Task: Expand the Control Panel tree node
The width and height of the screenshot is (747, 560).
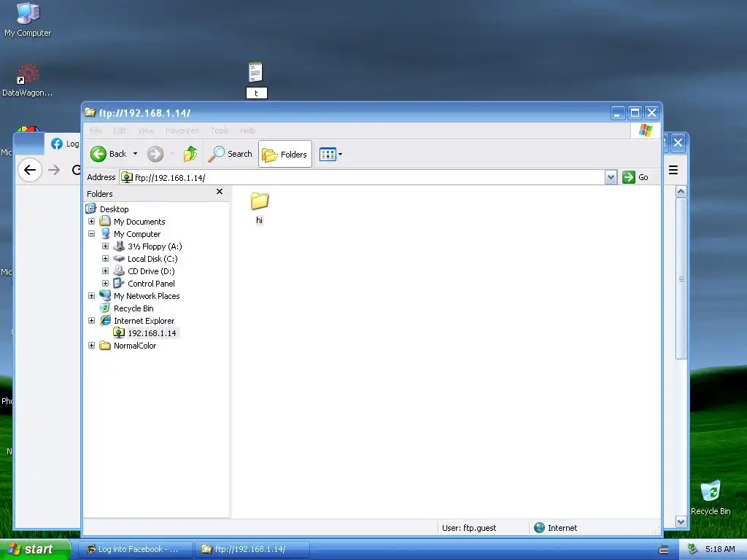Action: 105,284
